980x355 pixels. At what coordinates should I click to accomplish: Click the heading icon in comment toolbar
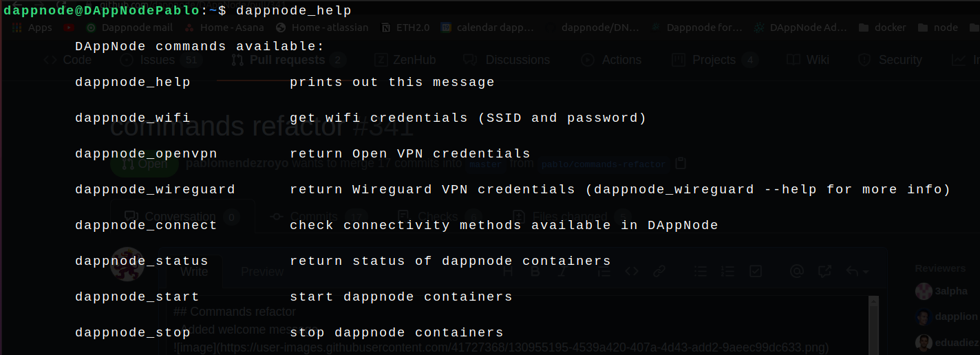pos(509,271)
